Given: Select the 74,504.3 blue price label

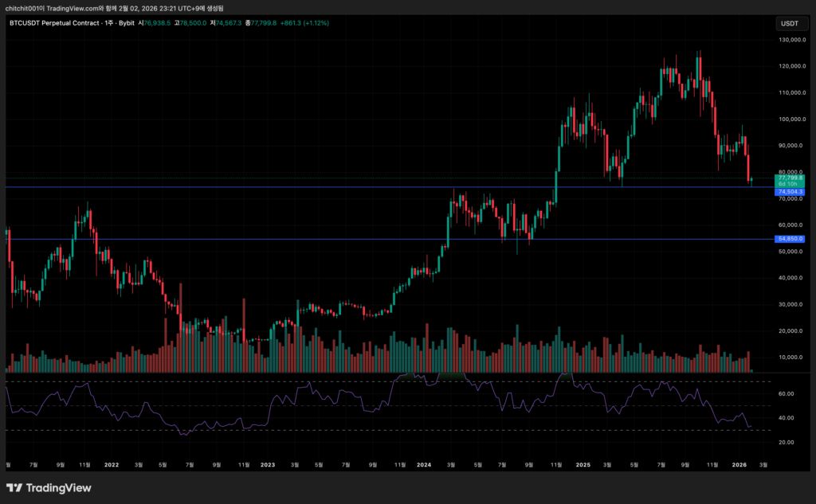Looking at the screenshot, I should coord(790,192).
